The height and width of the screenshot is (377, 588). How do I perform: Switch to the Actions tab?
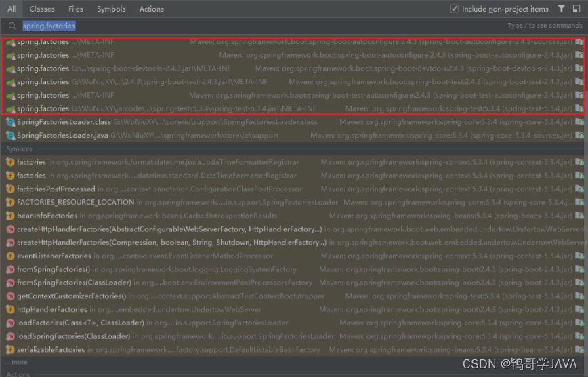click(152, 9)
